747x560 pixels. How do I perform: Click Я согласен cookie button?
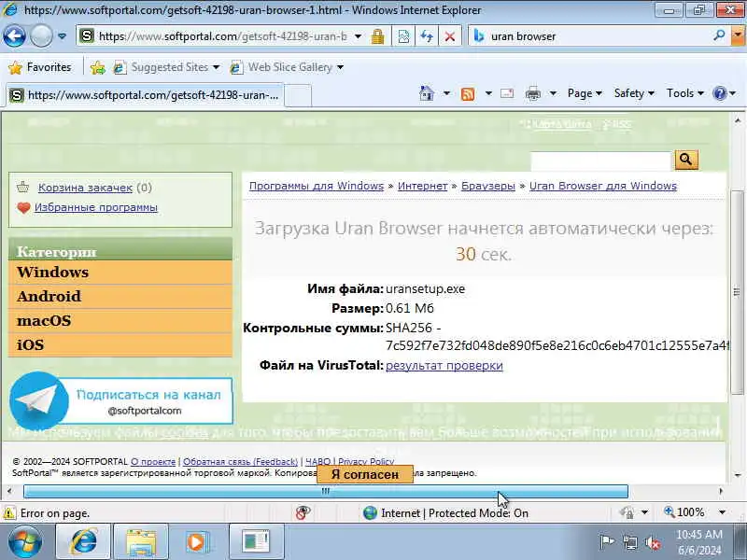coord(365,474)
